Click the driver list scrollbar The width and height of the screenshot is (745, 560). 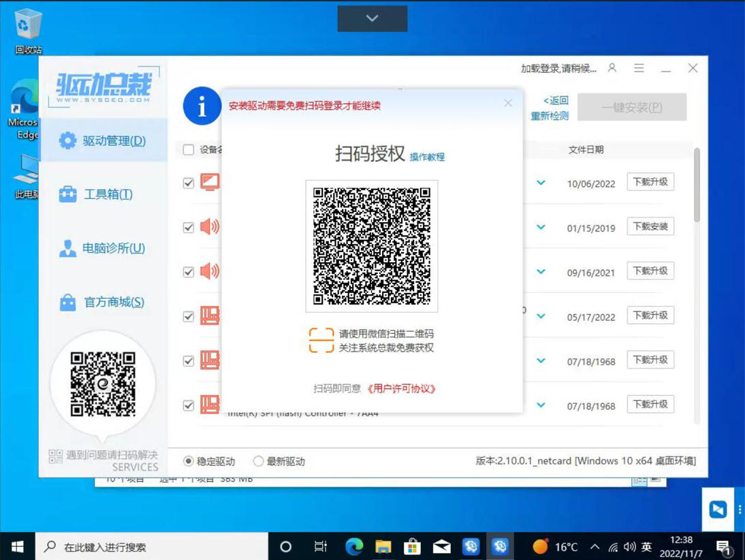[x=697, y=185]
